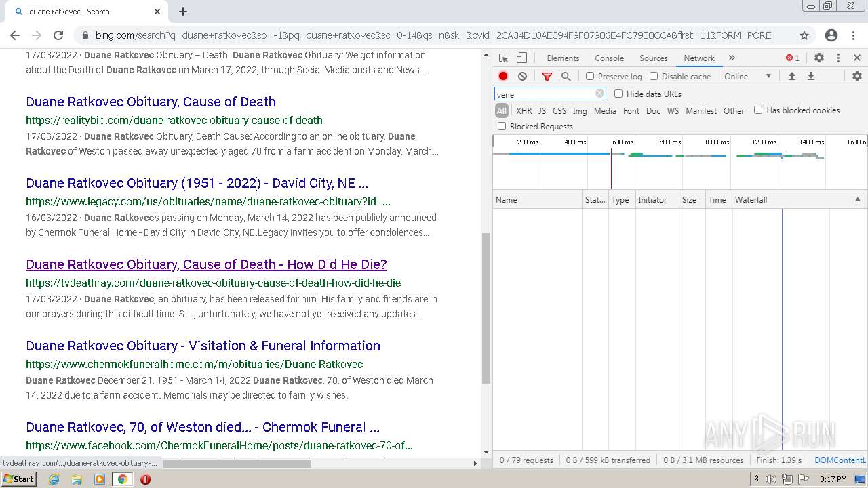This screenshot has width=868, height=488.
Task: Stop recording the network log
Action: coord(503,77)
